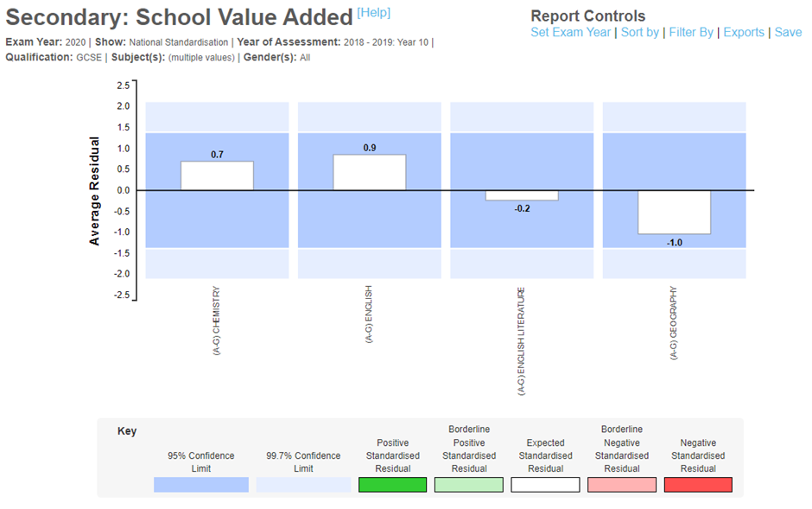Click the Positive Standardised Residual green swatch
The width and height of the screenshot is (812, 509).
(393, 484)
